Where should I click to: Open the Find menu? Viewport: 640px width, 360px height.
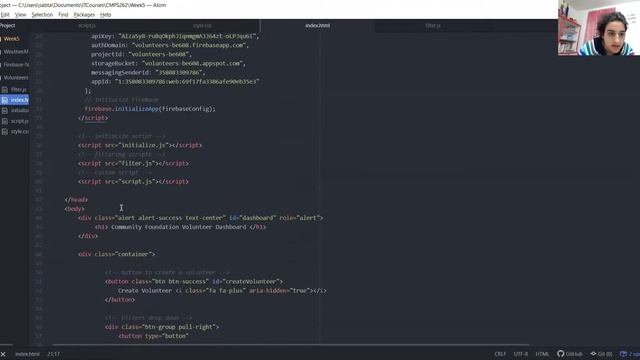(63, 15)
